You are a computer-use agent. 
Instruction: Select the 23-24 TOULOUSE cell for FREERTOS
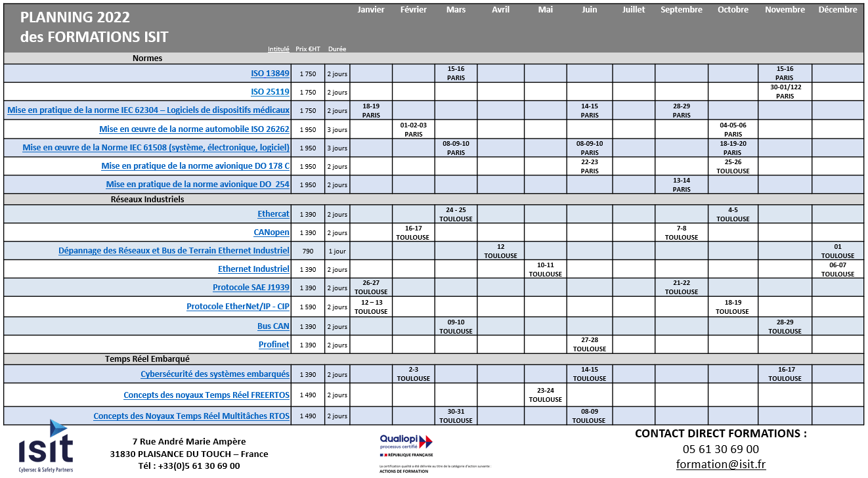(545, 395)
